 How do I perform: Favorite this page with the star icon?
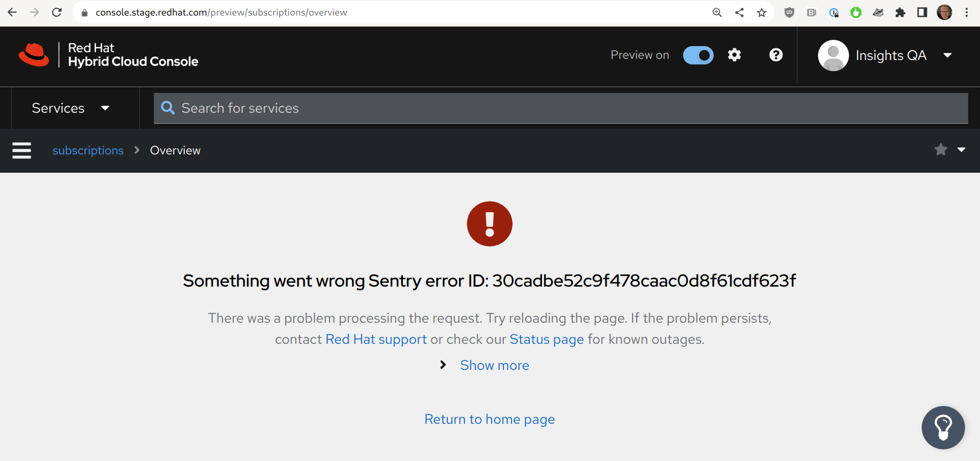pos(941,149)
